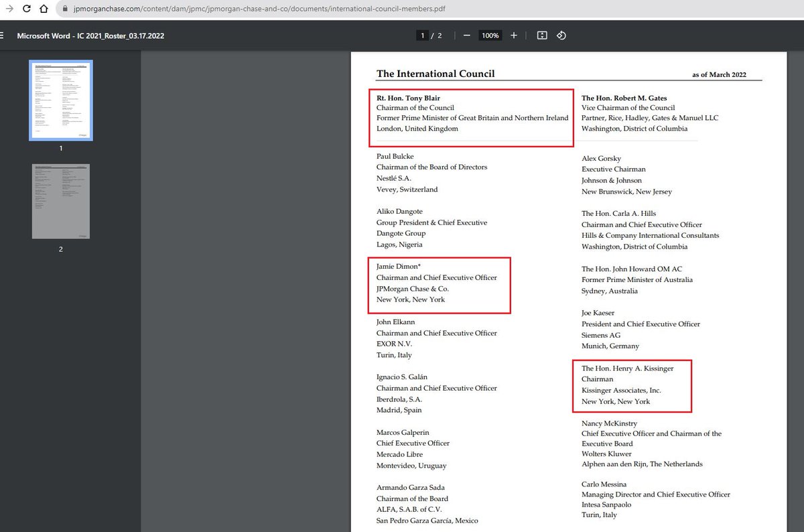
Task: Select page 2 thumbnail
Action: click(61, 201)
